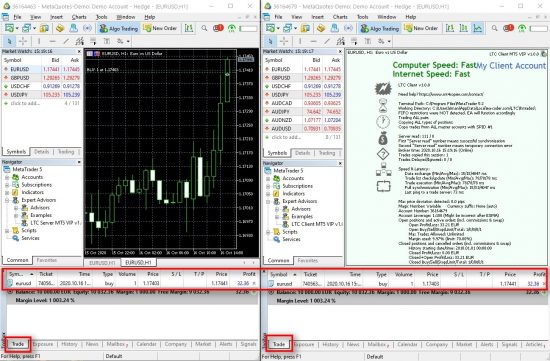This screenshot has height=361, width=550.
Task: Switch to History tab in right Toolbox
Action: pyautogui.click(x=330, y=345)
